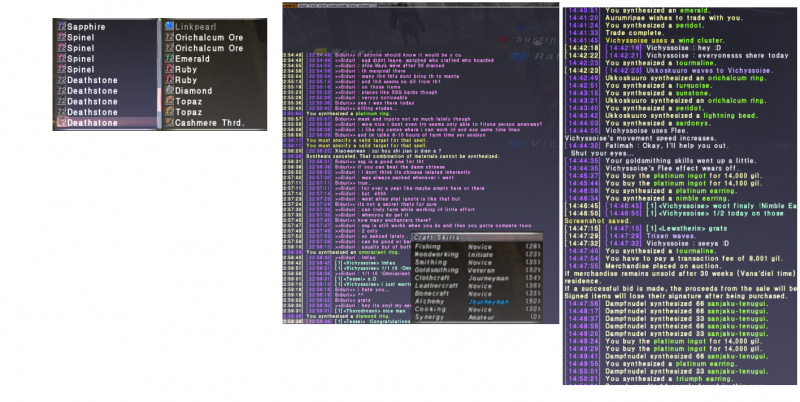Click the 'Vichyssoise : seeya :D' message
Screen dimensions: 800x402
pyautogui.click(x=688, y=243)
